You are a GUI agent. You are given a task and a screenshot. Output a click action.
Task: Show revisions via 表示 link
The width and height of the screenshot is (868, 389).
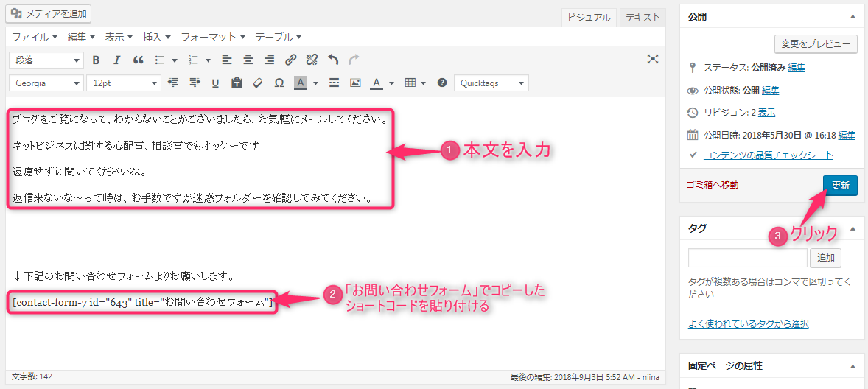click(767, 112)
